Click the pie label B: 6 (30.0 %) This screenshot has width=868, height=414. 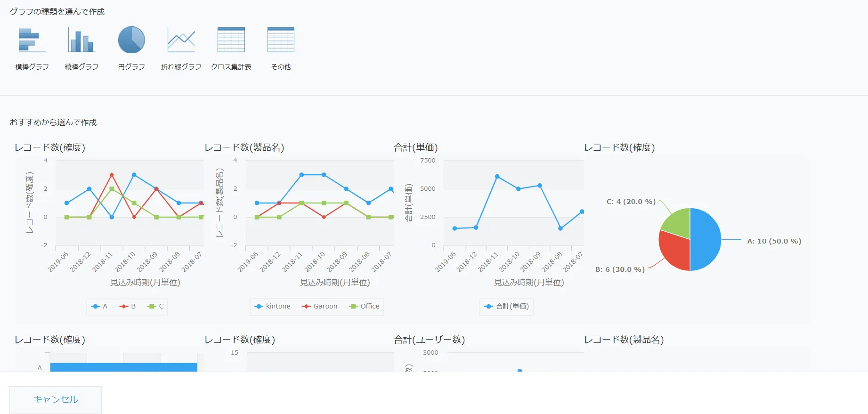coord(620,269)
